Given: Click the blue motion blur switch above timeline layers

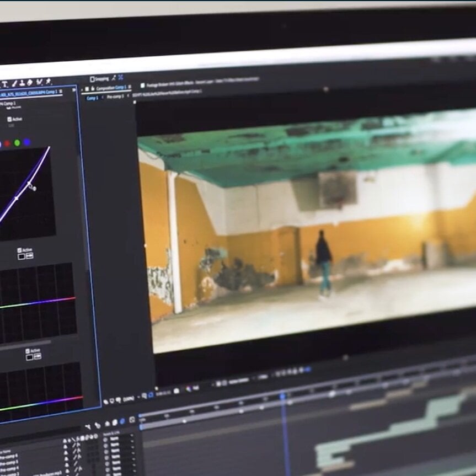Looking at the screenshot, I should click(122, 421).
